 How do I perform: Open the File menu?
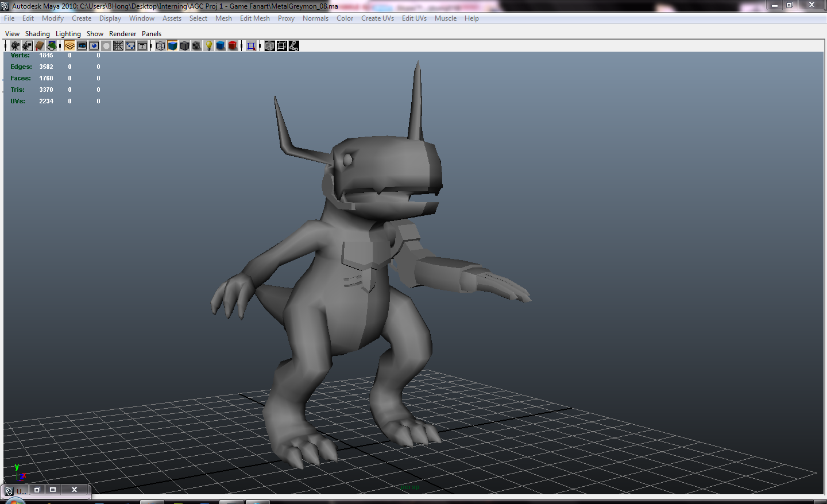(9, 18)
